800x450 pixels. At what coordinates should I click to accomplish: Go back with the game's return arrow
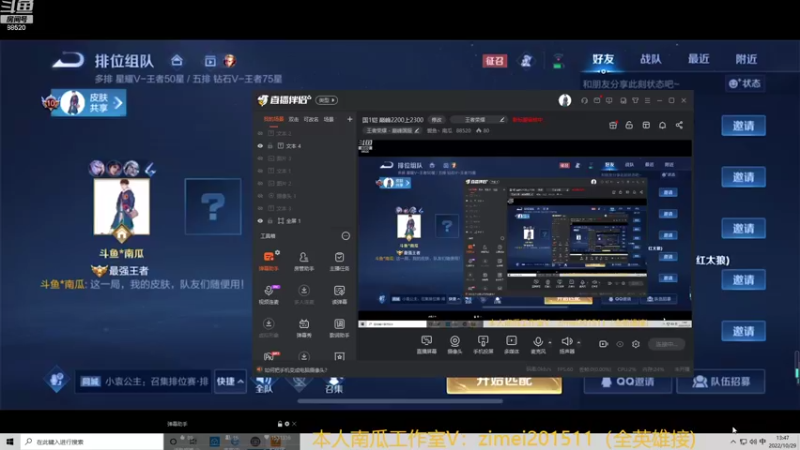(68, 61)
